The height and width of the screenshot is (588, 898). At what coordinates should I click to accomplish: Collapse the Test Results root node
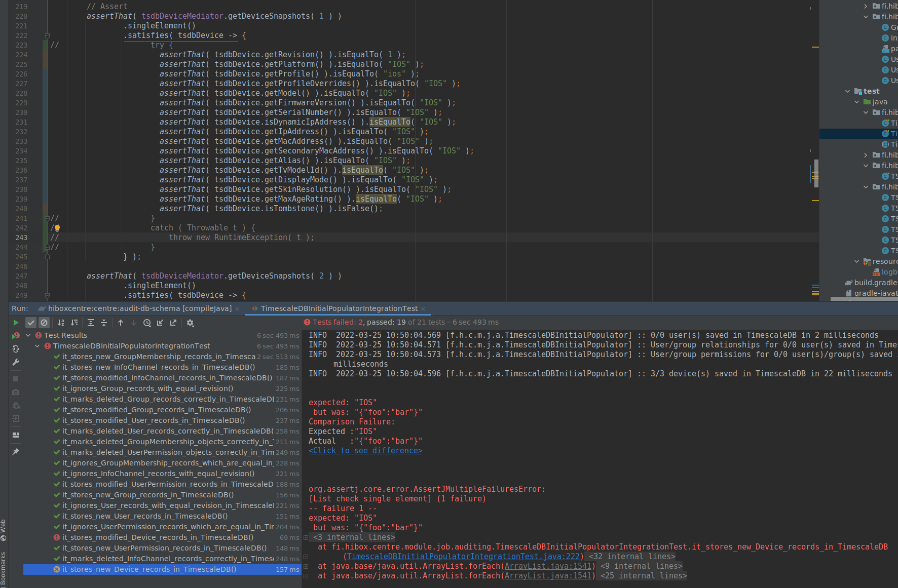[29, 335]
